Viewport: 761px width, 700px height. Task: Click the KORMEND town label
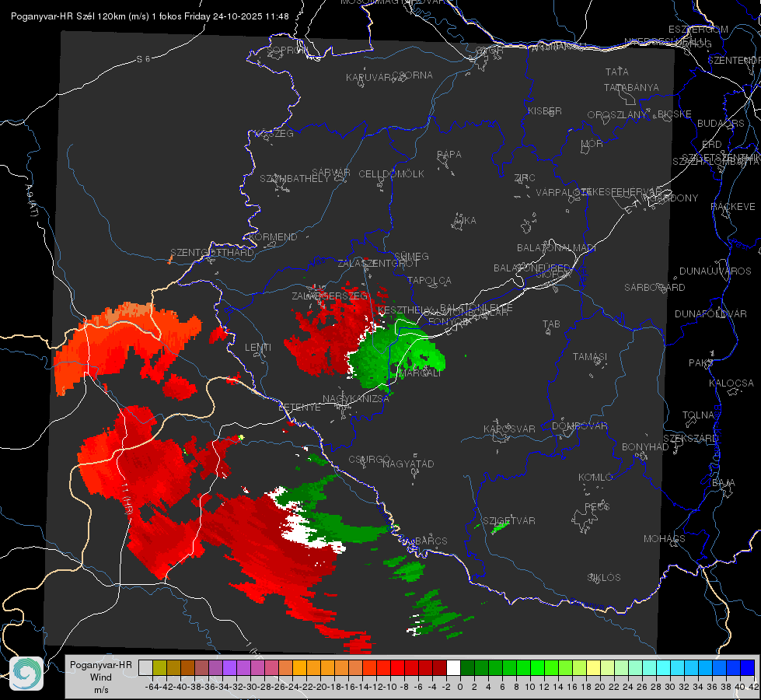tap(272, 237)
